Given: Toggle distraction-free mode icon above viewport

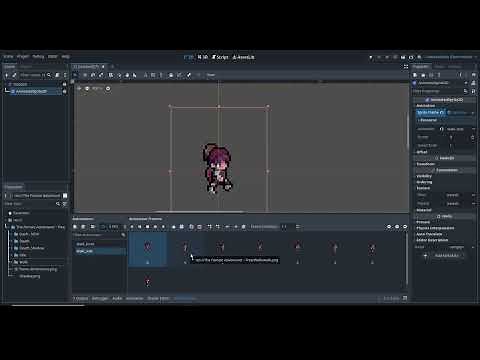Looking at the screenshot, I should (x=406, y=67).
